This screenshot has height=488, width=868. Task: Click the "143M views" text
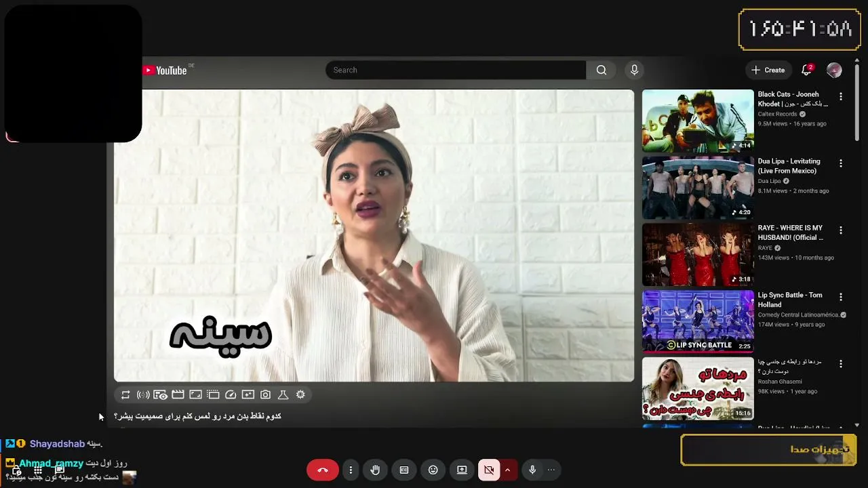pyautogui.click(x=773, y=258)
